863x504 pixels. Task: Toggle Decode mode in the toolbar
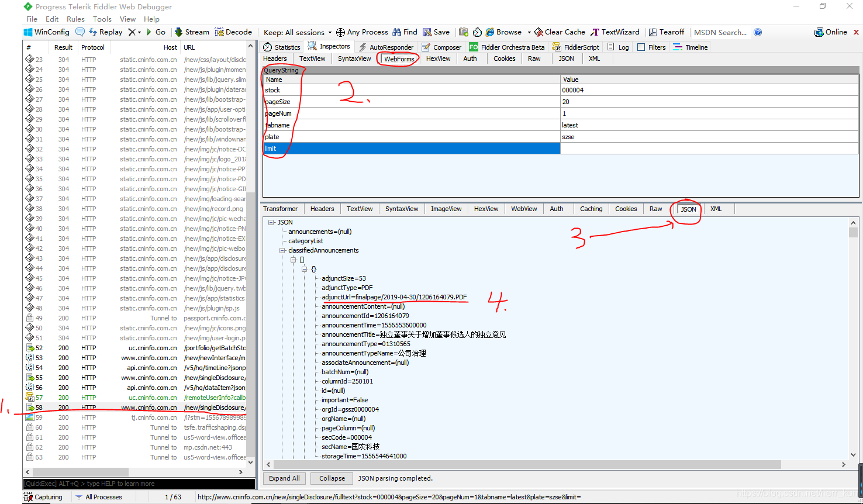[233, 32]
